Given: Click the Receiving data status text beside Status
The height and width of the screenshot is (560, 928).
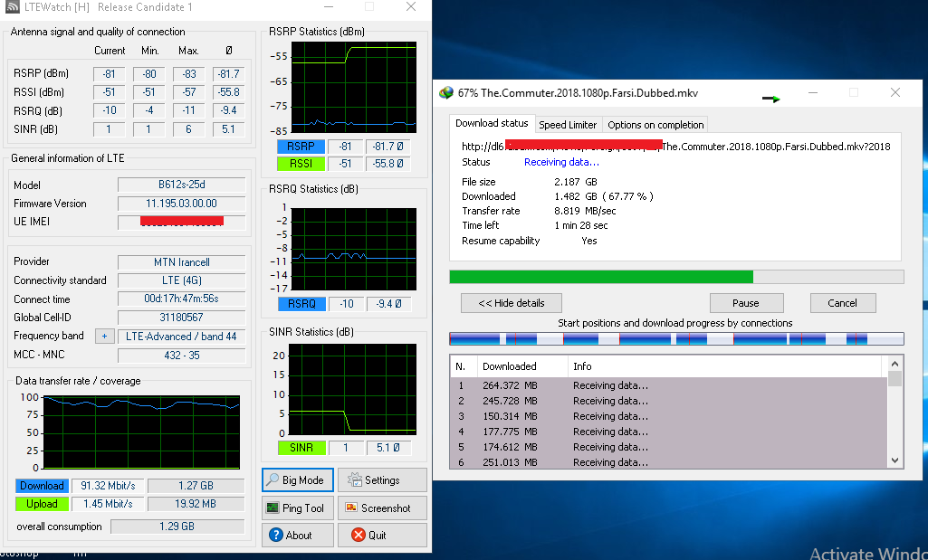Looking at the screenshot, I should pos(561,162).
